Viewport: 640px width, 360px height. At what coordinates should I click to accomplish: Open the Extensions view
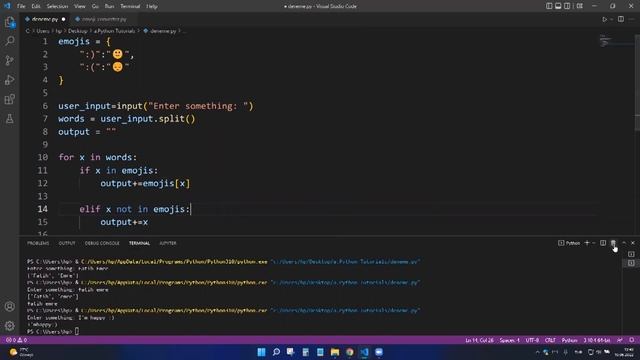pyautogui.click(x=10, y=99)
